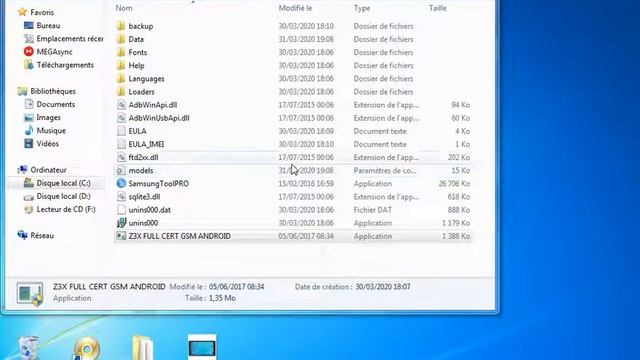This screenshot has height=360, width=640.
Task: Select the Loaders folder icon
Action: [121, 91]
